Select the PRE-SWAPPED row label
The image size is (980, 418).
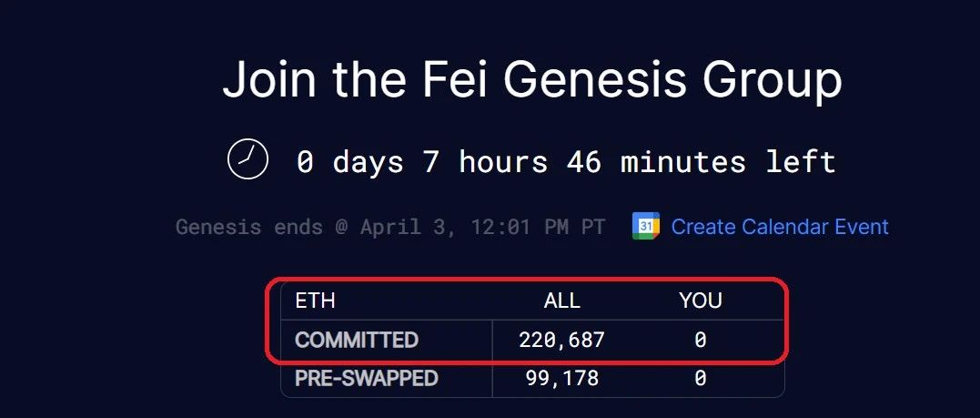point(367,379)
